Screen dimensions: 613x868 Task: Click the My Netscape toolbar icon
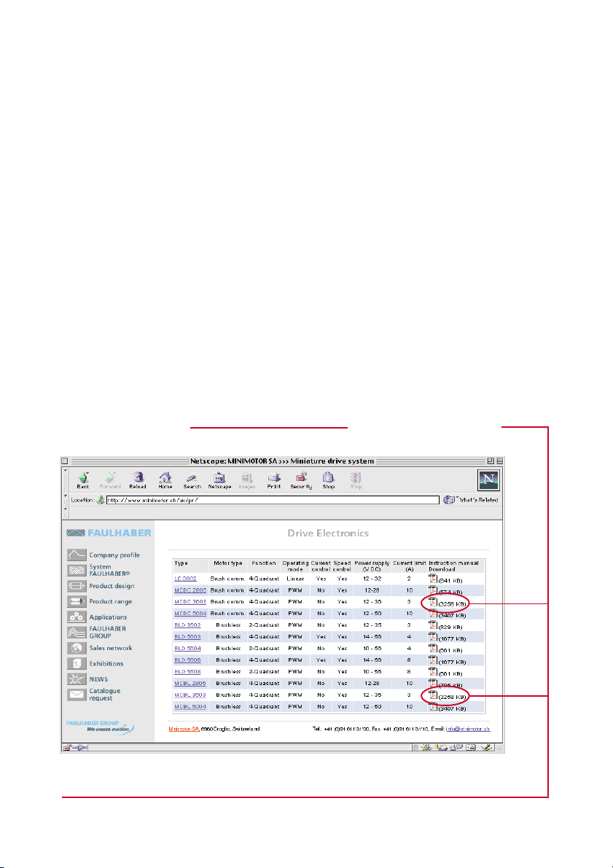[x=219, y=479]
